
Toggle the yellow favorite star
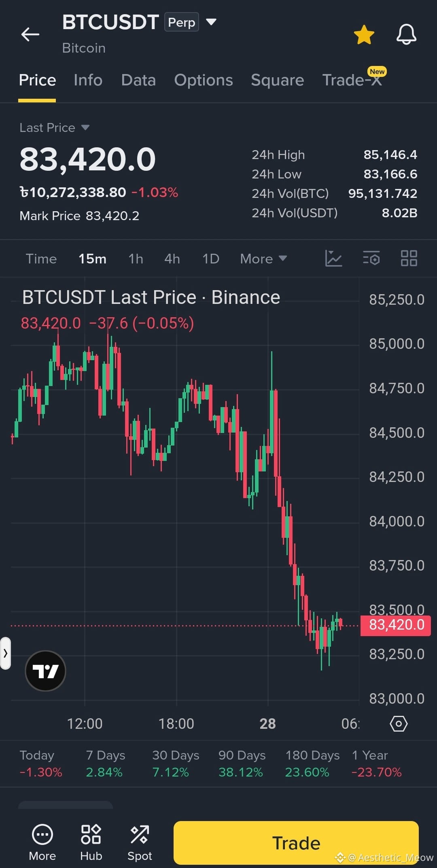pos(364,34)
